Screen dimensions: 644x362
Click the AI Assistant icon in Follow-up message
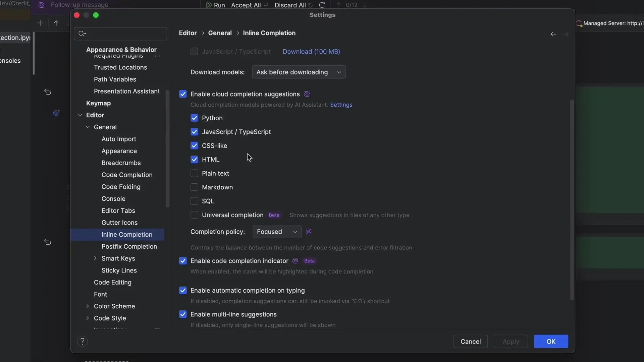coord(41,5)
